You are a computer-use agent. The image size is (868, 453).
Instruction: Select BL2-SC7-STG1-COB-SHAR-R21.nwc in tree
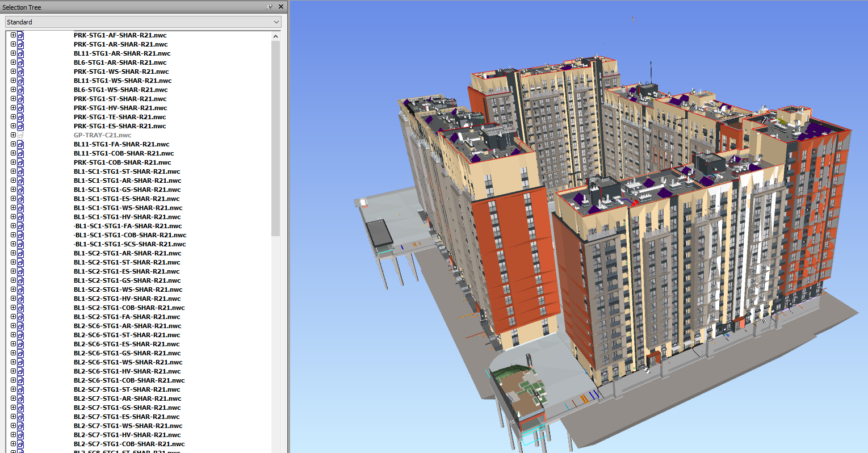(x=129, y=444)
